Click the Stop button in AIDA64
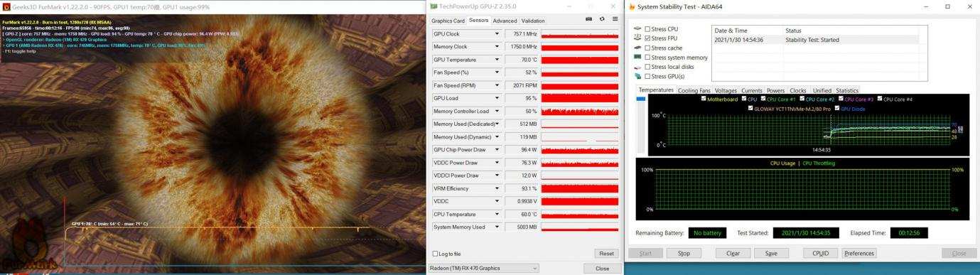 [684, 253]
